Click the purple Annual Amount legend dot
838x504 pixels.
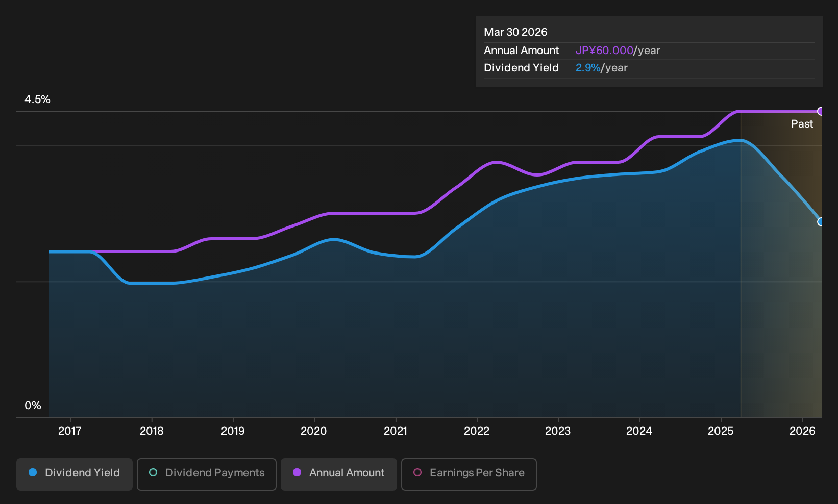297,472
